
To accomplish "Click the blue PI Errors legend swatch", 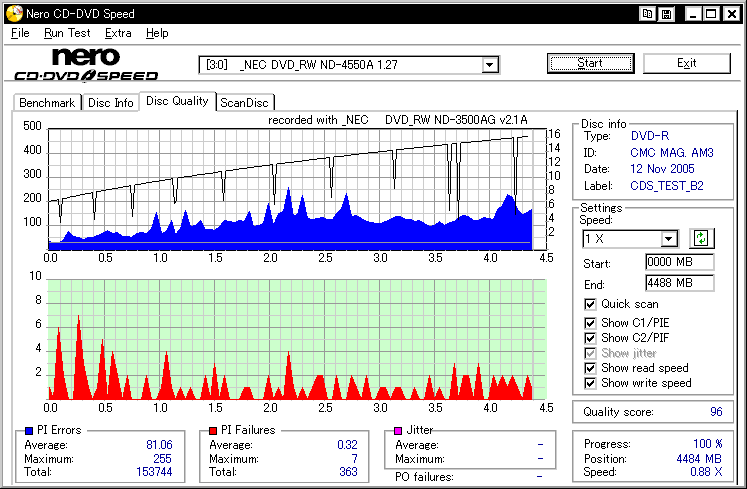I will (x=29, y=431).
